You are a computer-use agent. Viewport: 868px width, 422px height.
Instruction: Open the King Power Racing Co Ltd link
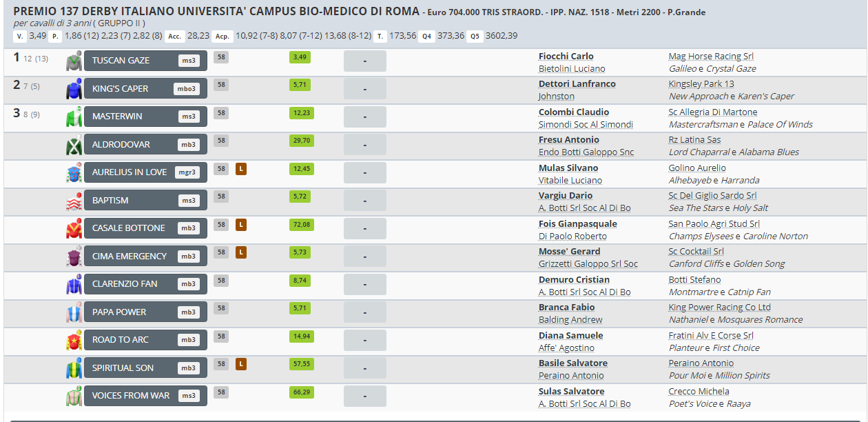(719, 308)
